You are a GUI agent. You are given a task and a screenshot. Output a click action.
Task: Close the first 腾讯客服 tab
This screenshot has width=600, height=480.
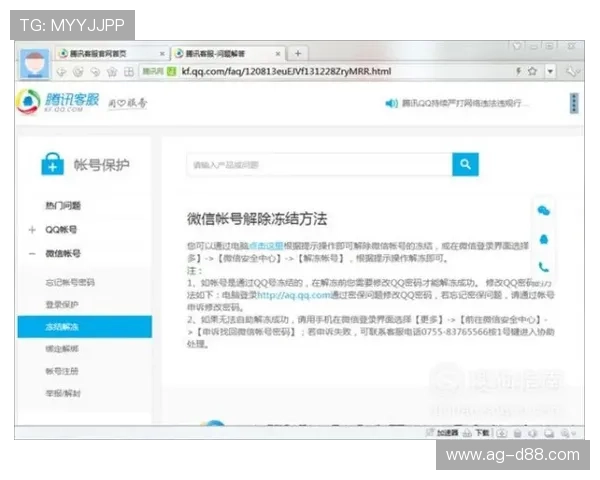(162, 54)
